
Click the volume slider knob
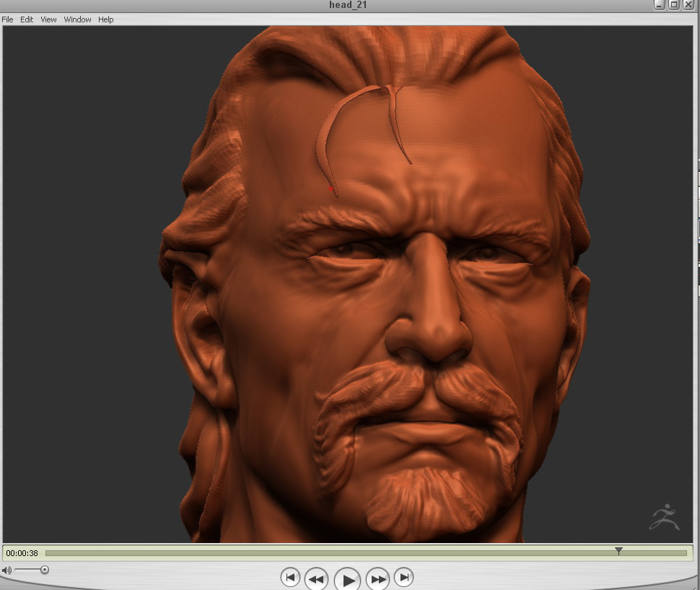pyautogui.click(x=45, y=570)
